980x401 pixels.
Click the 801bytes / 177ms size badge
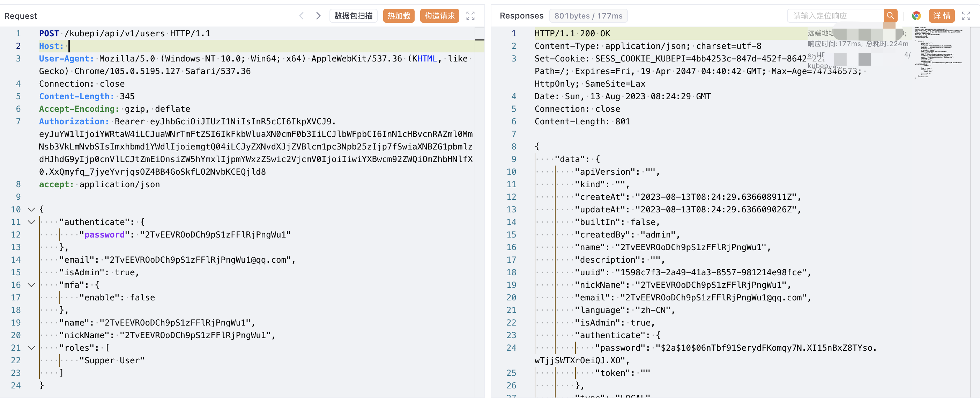point(588,16)
